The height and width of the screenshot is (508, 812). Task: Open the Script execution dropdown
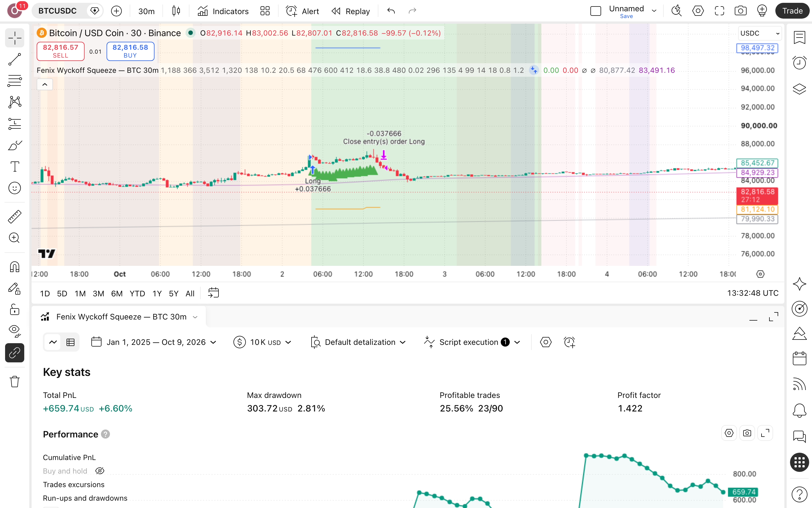(472, 342)
